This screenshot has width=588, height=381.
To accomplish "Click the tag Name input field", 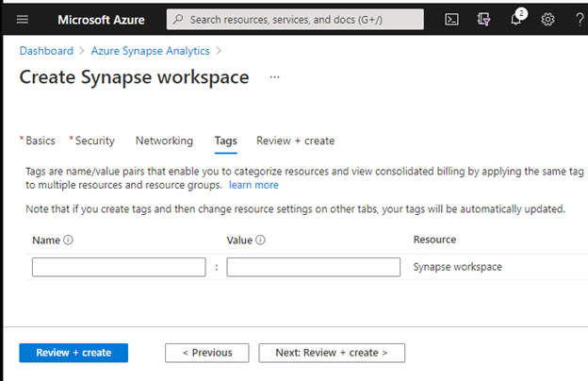I will click(x=119, y=267).
